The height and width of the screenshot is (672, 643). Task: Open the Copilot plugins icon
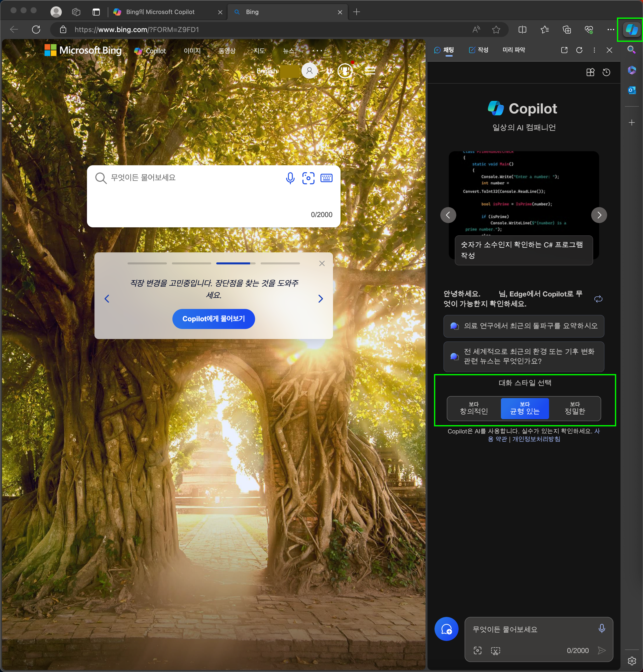pyautogui.click(x=590, y=72)
